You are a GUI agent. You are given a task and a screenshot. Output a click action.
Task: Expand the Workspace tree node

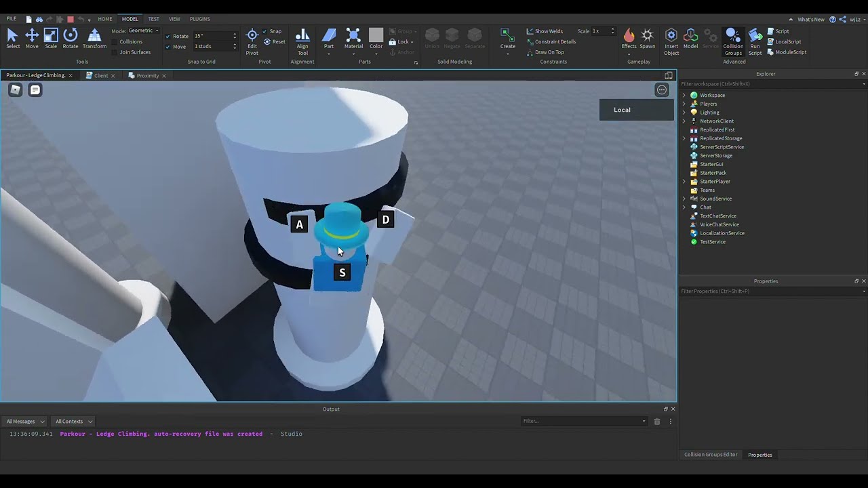tap(684, 96)
